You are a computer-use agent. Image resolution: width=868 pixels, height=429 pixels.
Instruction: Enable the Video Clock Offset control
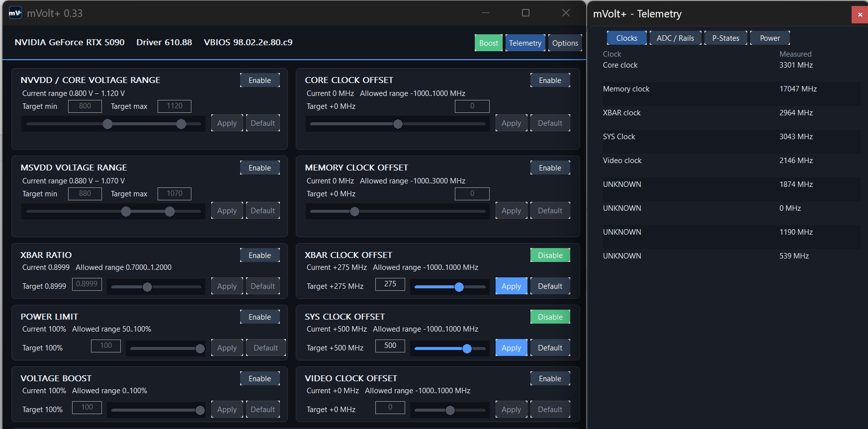(550, 379)
